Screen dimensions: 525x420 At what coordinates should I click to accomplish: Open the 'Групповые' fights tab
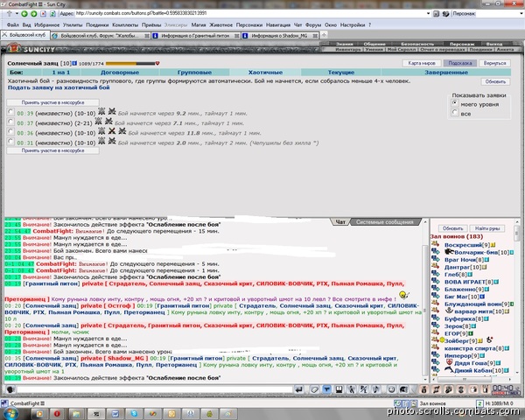(x=194, y=73)
